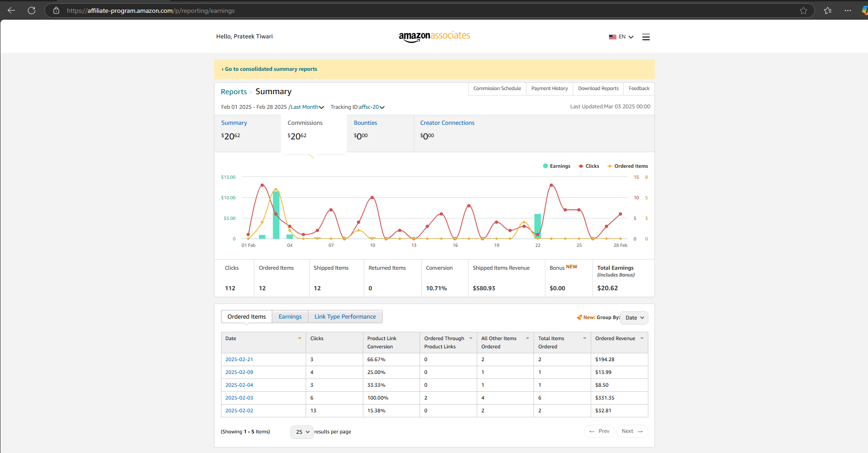Open the 2025-02-04 date row link
Image resolution: width=868 pixels, height=453 pixels.
(x=239, y=385)
